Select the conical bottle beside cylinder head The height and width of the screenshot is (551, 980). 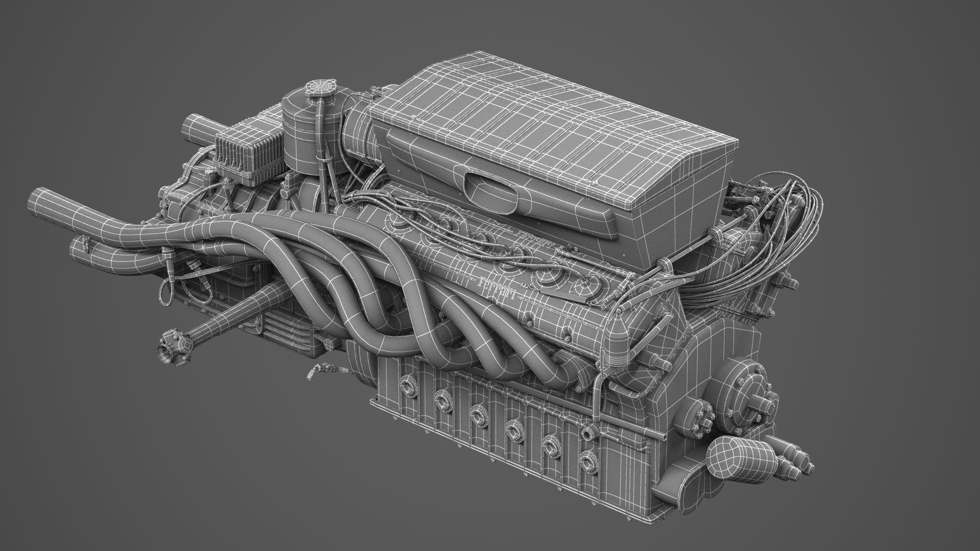coord(617,341)
